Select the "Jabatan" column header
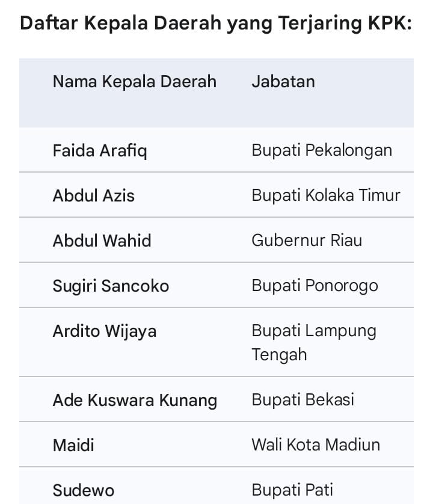The height and width of the screenshot is (504, 433). coord(283,82)
